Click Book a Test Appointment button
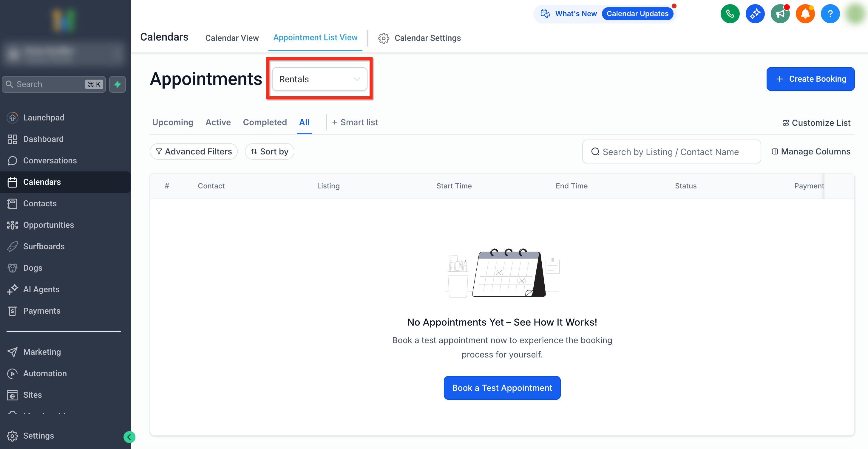This screenshot has height=449, width=868. [x=502, y=388]
